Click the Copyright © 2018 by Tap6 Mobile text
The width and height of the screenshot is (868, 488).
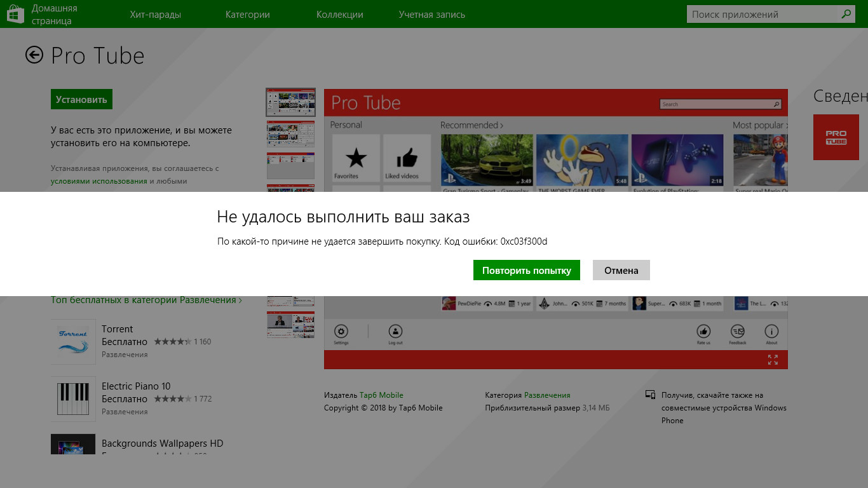[x=383, y=408]
